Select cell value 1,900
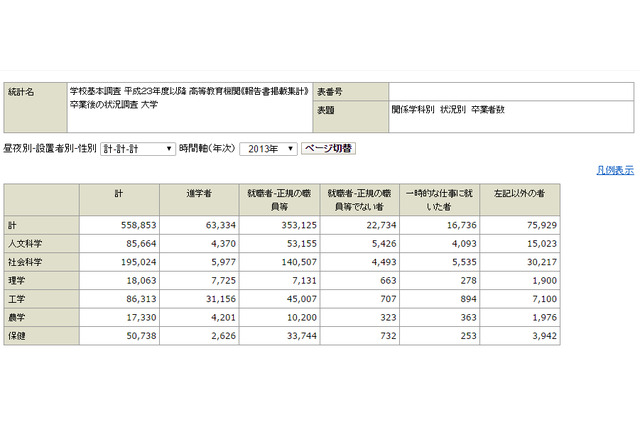 tap(544, 280)
